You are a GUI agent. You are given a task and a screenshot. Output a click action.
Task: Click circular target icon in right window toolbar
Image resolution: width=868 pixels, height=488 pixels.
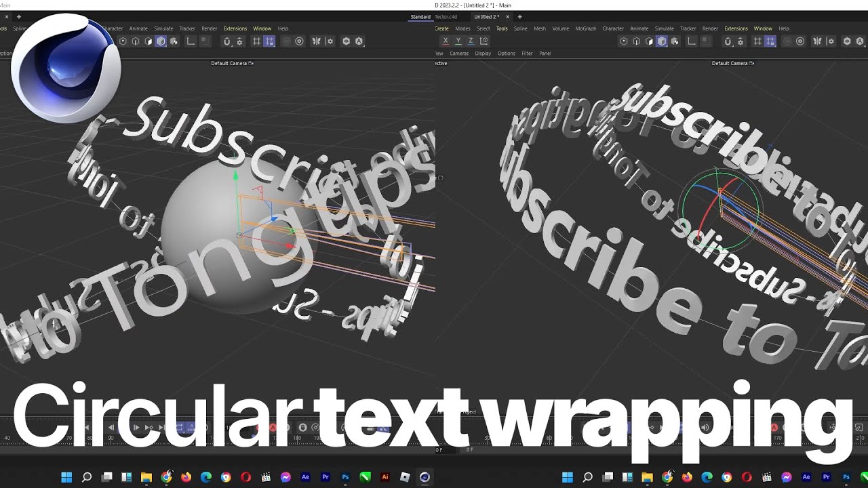click(800, 41)
